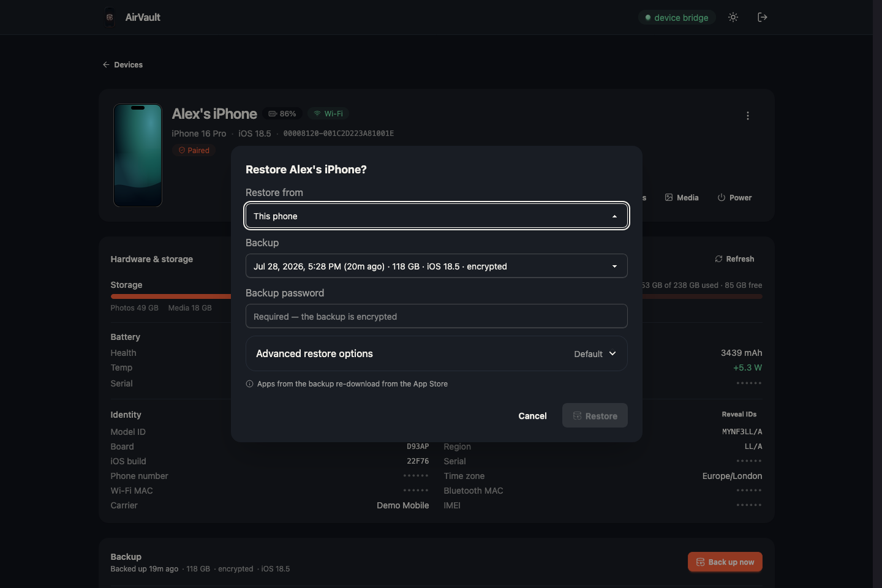Click the iPhone device thumbnail
The height and width of the screenshot is (588, 882).
click(x=138, y=156)
